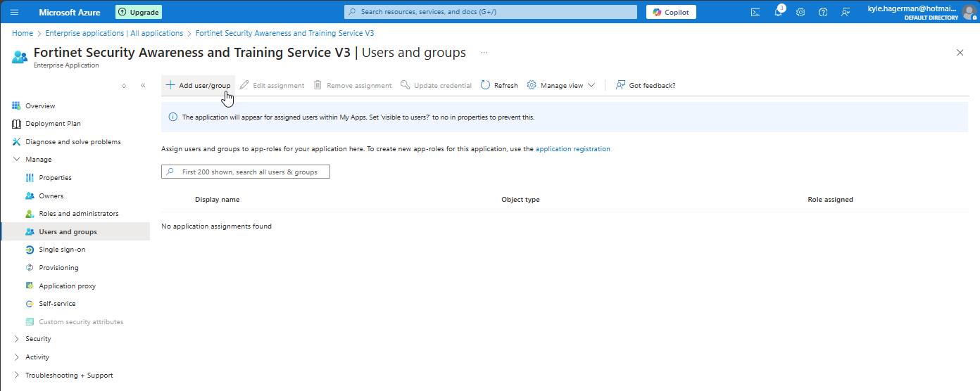
Task: Open Fortinet Security Awareness breadcrumb link
Action: click(284, 33)
